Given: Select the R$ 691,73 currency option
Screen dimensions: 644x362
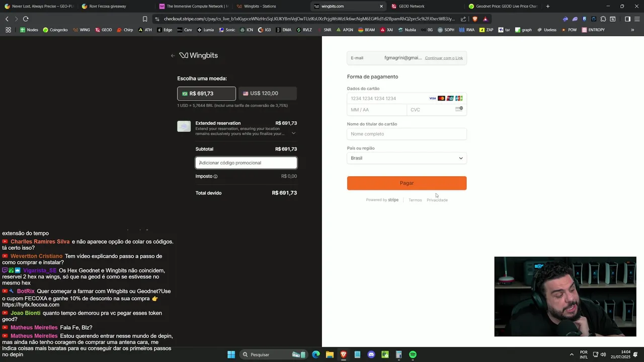Looking at the screenshot, I should point(206,94).
